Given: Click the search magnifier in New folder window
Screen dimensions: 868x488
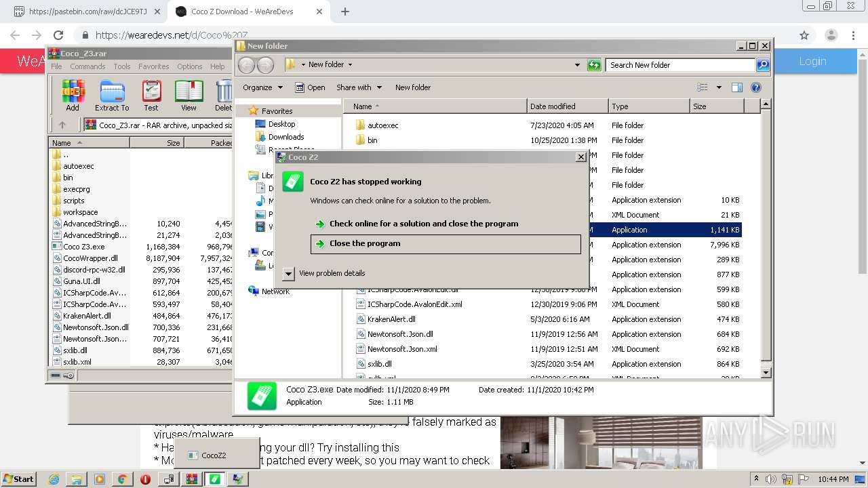Looking at the screenshot, I should click(x=763, y=65).
